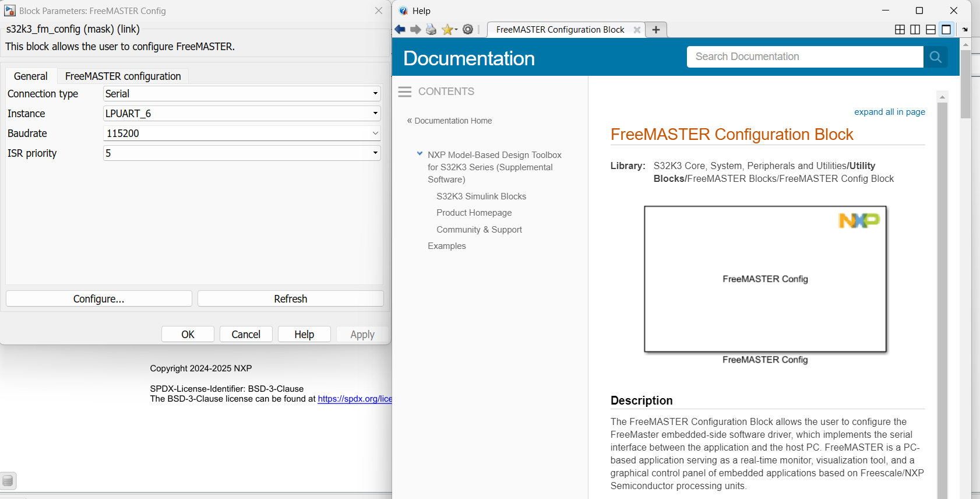Click the Copyright 2024-2025 NXP text
The width and height of the screenshot is (980, 499).
[201, 368]
